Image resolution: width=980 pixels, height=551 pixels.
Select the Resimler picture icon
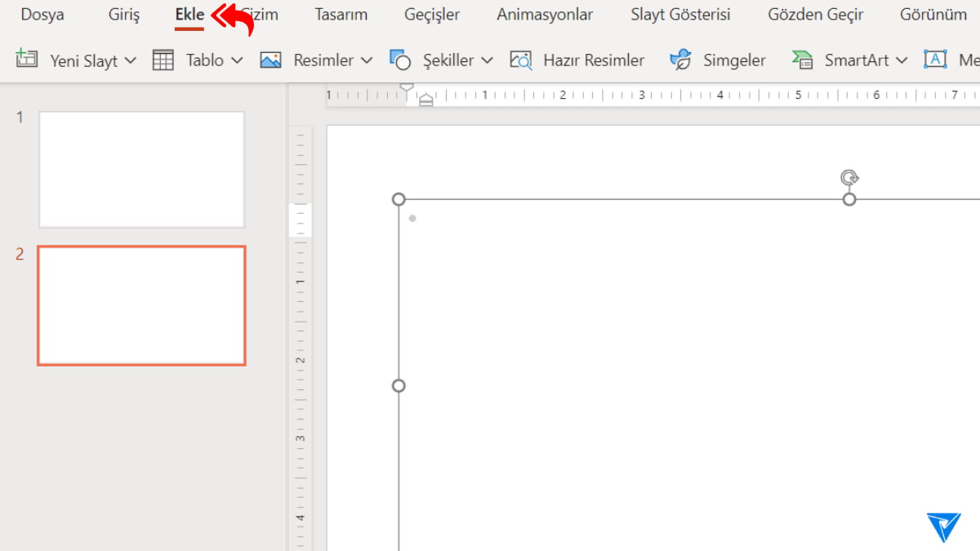click(x=270, y=60)
